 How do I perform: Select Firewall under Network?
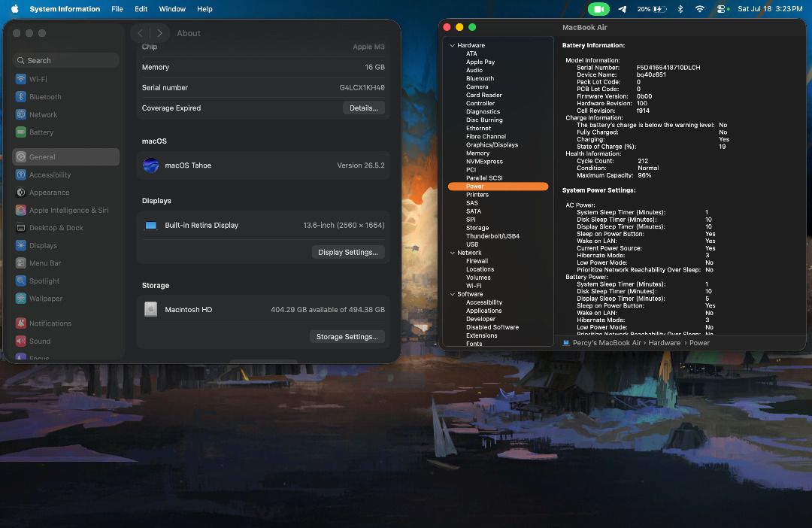pyautogui.click(x=477, y=261)
